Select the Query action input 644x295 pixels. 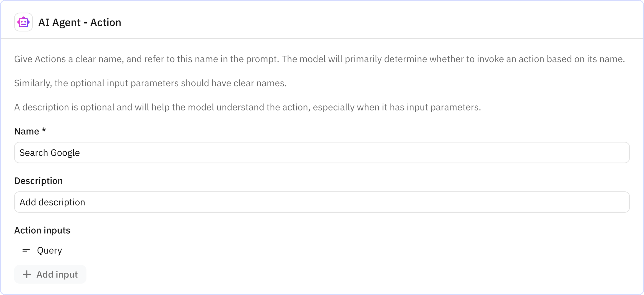pyautogui.click(x=49, y=250)
